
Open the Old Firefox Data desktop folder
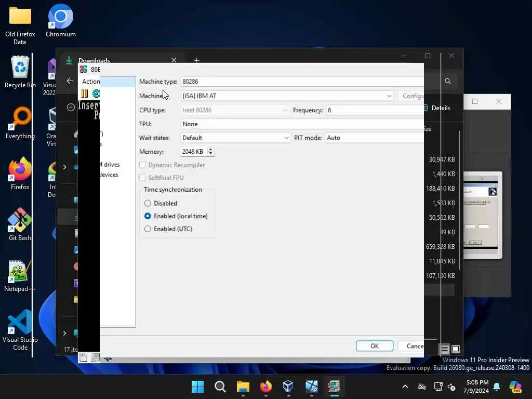pos(20,25)
